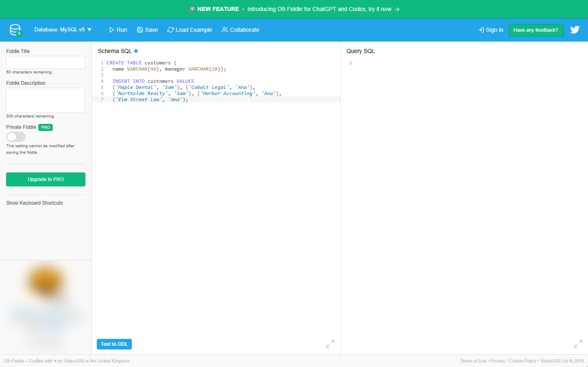Click the DB Fiddle database logo icon

click(16, 30)
